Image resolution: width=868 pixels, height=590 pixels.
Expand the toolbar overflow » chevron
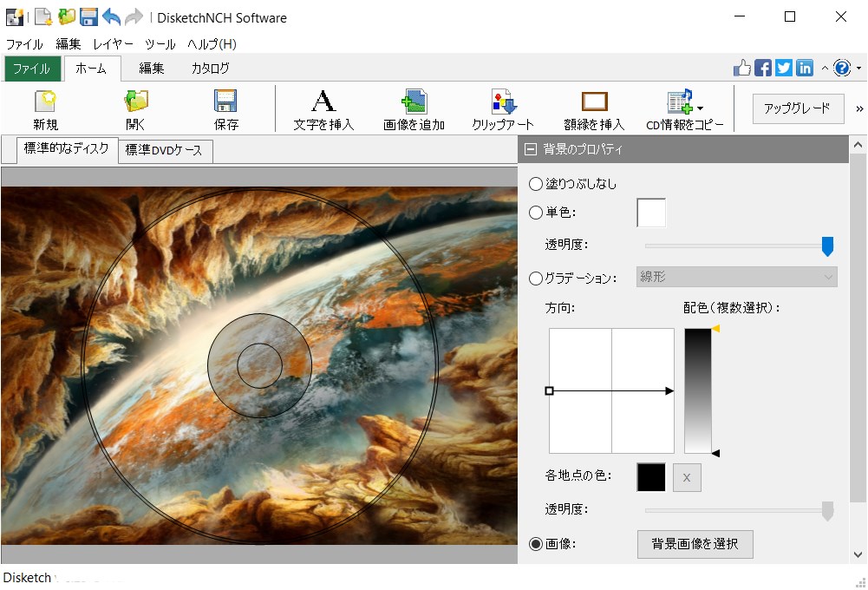(859, 108)
